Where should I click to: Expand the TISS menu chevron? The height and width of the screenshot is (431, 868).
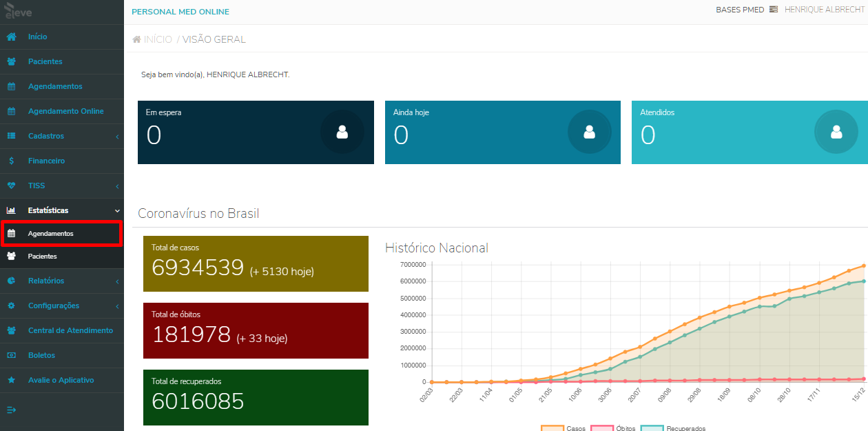[117, 186]
